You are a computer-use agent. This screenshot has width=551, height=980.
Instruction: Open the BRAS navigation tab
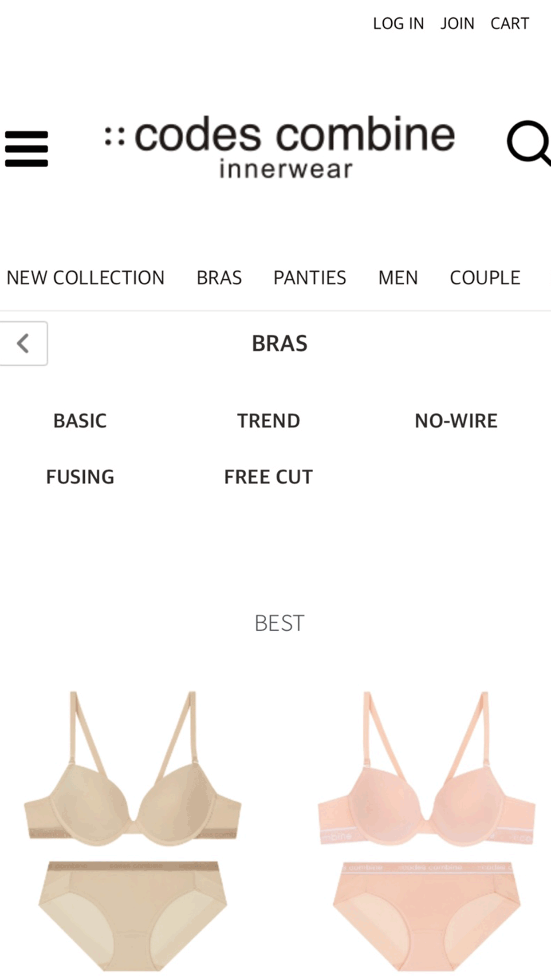click(219, 278)
